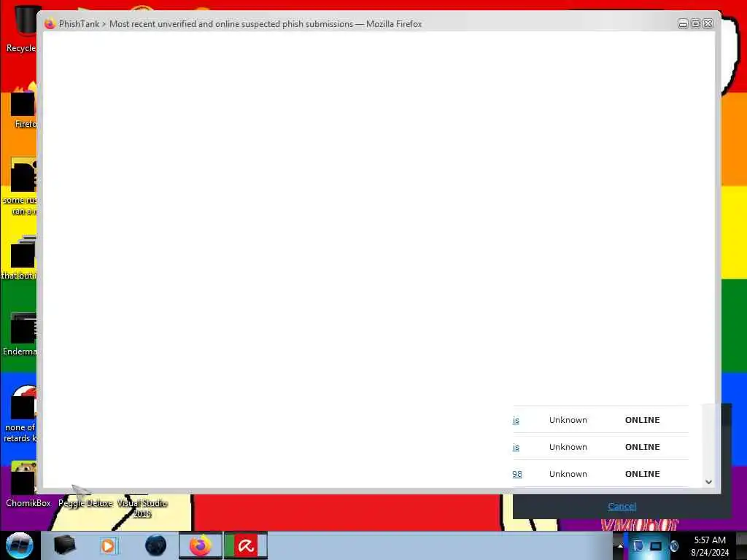Open the "98" submission link
This screenshot has width=747, height=560.
[517, 474]
